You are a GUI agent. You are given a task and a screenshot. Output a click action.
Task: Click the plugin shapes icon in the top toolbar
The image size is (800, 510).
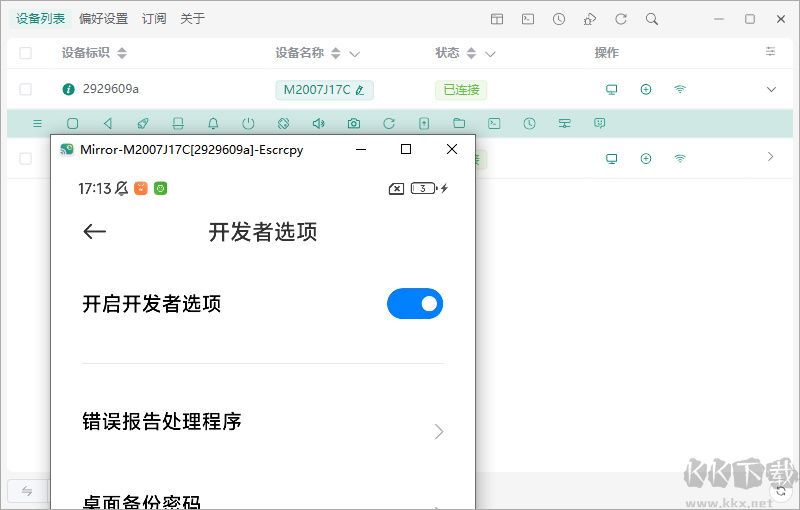[x=590, y=19]
